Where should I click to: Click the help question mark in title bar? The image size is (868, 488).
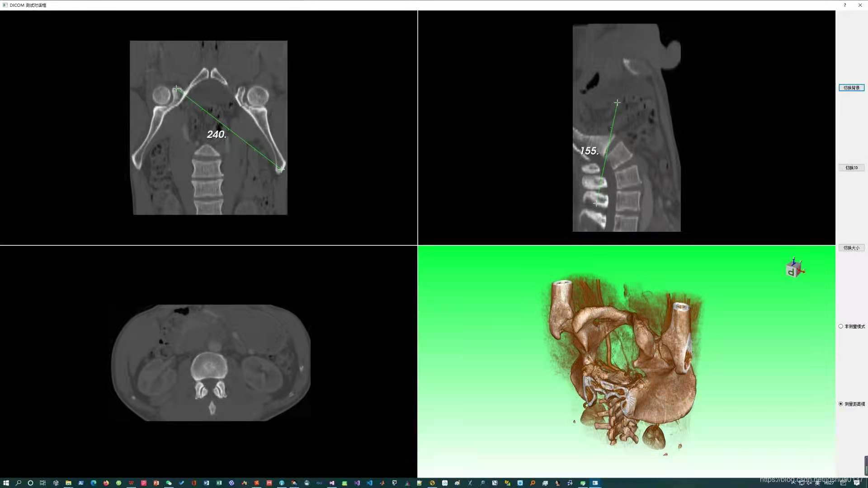[844, 5]
